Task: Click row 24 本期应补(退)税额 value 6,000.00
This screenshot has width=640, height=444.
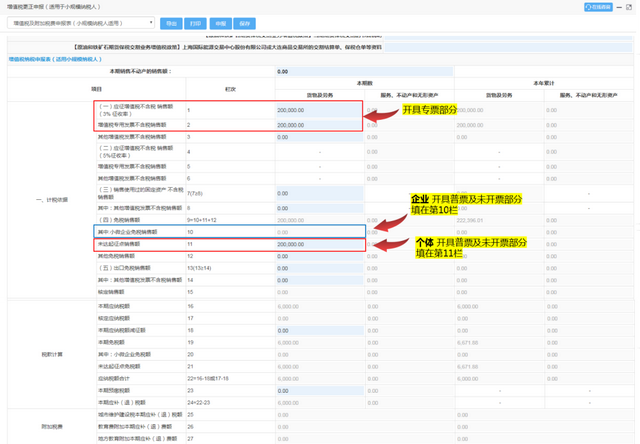Action: point(288,403)
